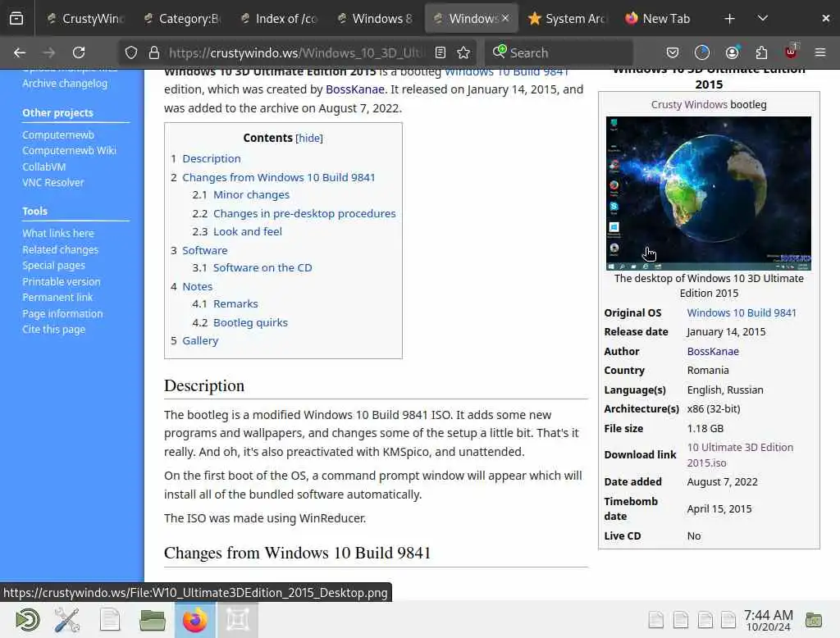The image size is (840, 638).
Task: Click Permanent link in sidebar
Action: point(57,298)
